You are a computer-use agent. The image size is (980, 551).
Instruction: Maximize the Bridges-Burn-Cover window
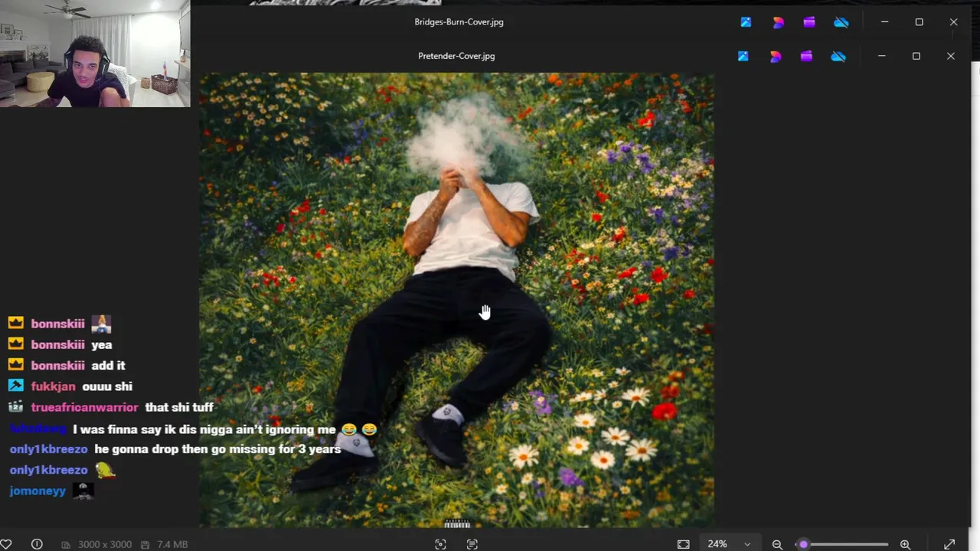tap(919, 22)
